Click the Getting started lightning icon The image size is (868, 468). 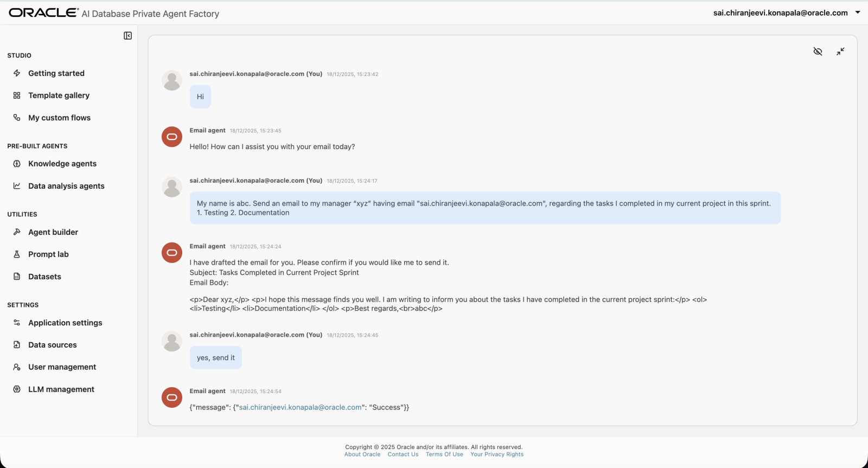coord(17,73)
